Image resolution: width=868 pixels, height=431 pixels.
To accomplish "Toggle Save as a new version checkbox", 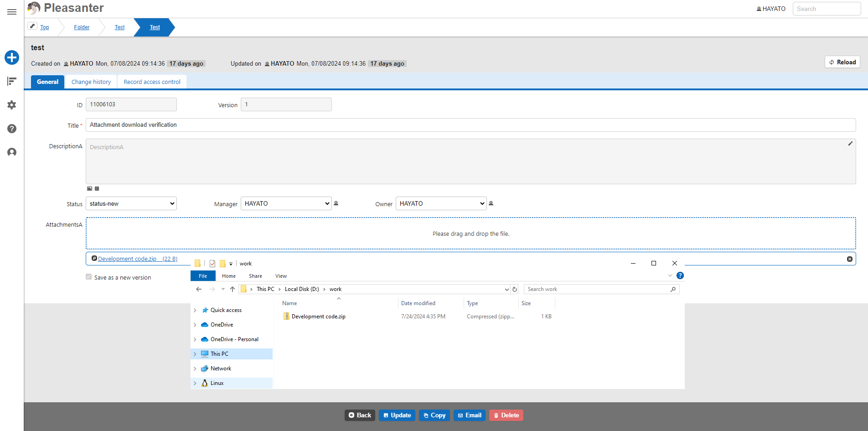I will click(89, 277).
